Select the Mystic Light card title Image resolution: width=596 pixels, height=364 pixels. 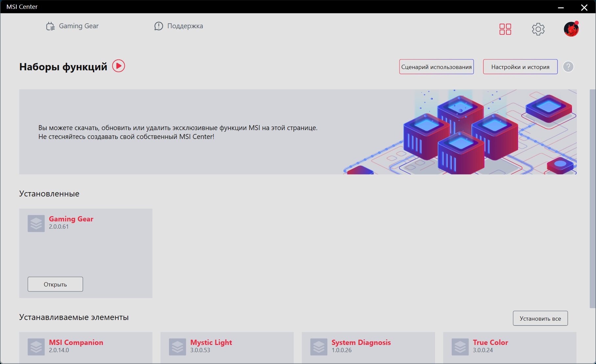[x=211, y=342]
